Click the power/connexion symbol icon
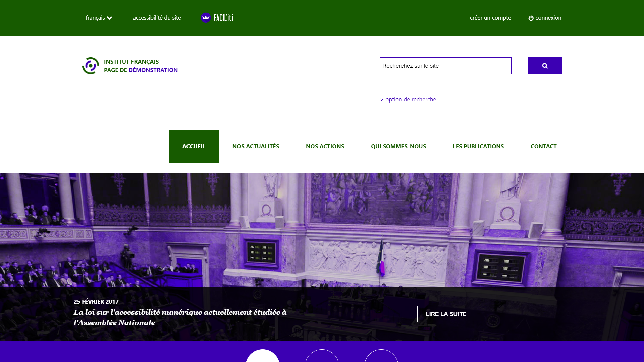 pyautogui.click(x=531, y=18)
